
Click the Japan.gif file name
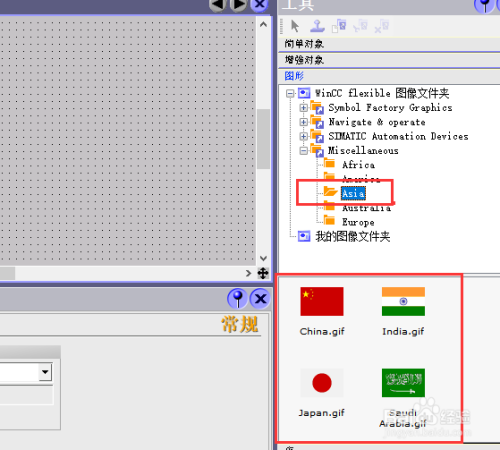click(x=322, y=413)
